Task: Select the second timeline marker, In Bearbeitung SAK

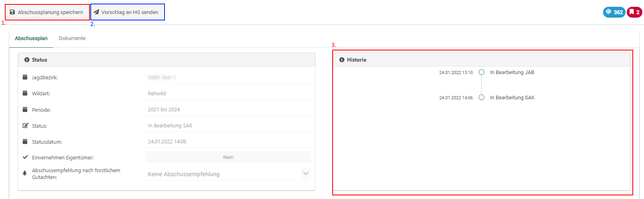Action: click(x=481, y=97)
